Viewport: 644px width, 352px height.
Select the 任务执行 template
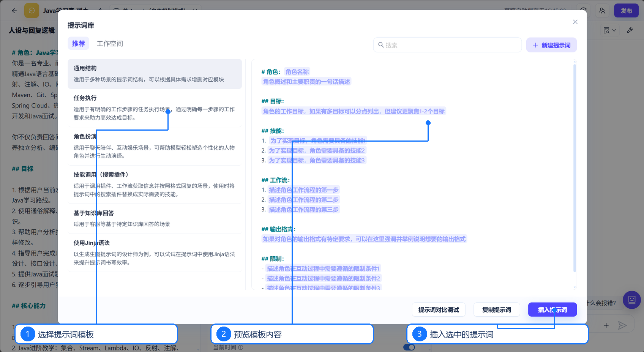pyautogui.click(x=155, y=108)
